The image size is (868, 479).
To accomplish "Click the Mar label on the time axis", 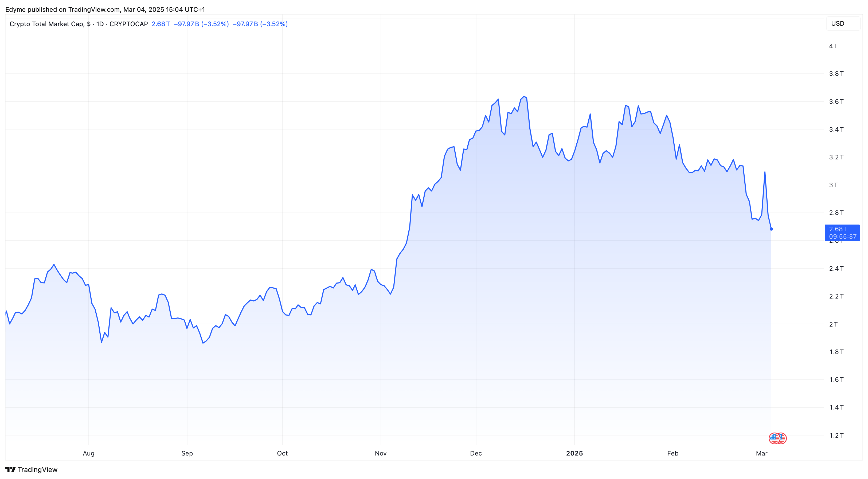I will pos(762,453).
